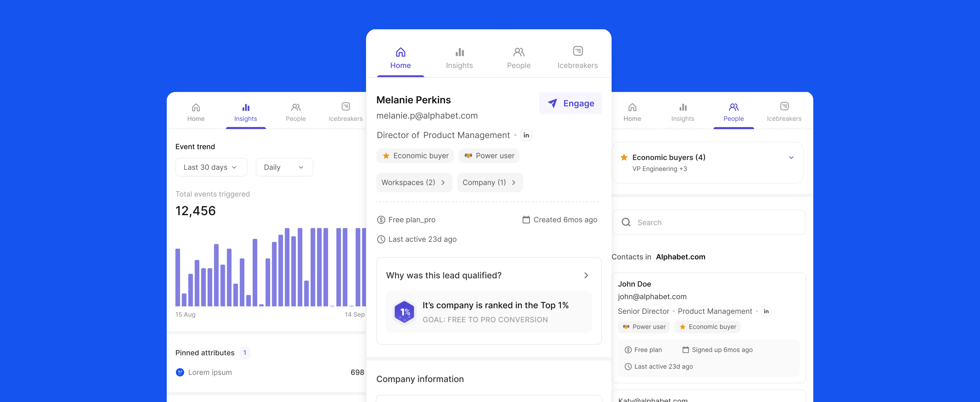Click the Economic buyer tag on Melanie
This screenshot has width=980, height=402.
point(415,156)
